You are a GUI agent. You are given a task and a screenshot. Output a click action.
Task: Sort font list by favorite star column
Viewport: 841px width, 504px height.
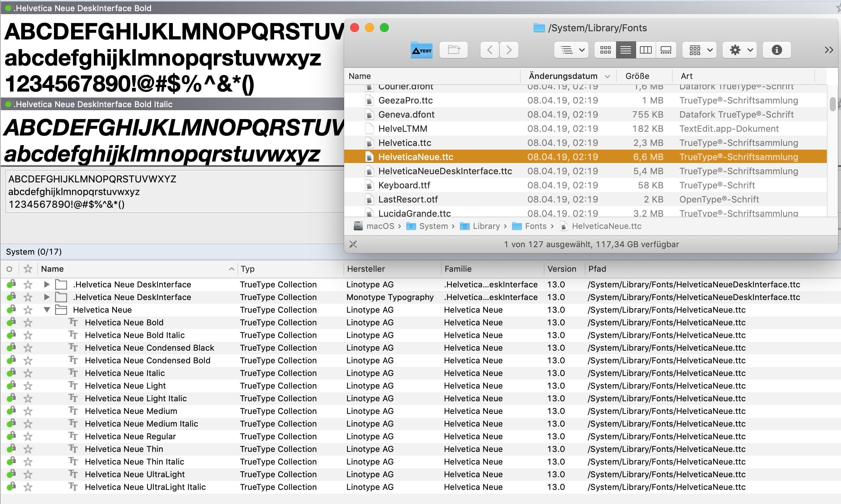28,269
